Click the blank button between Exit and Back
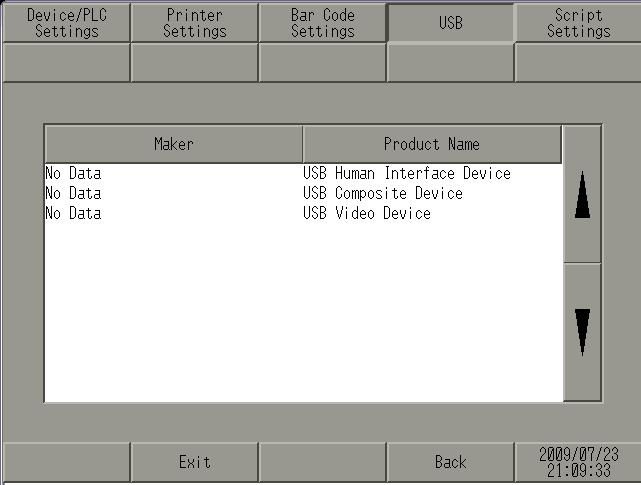The height and width of the screenshot is (485, 641). [322, 461]
